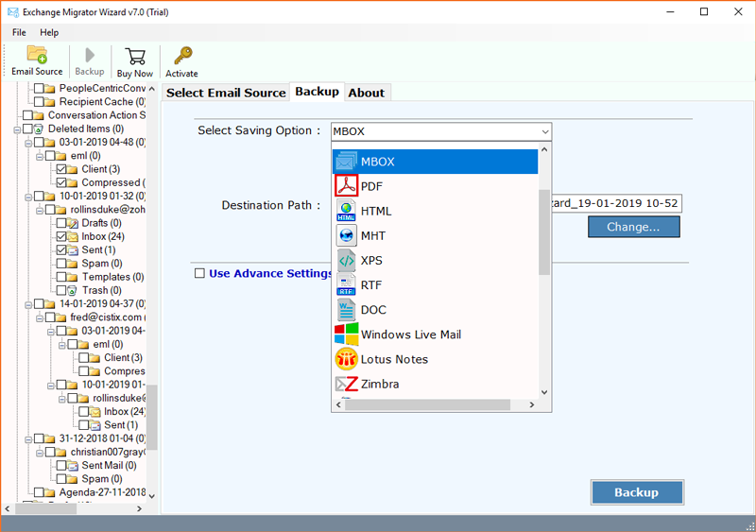
Task: Pick the XPS code icon option
Action: click(346, 261)
